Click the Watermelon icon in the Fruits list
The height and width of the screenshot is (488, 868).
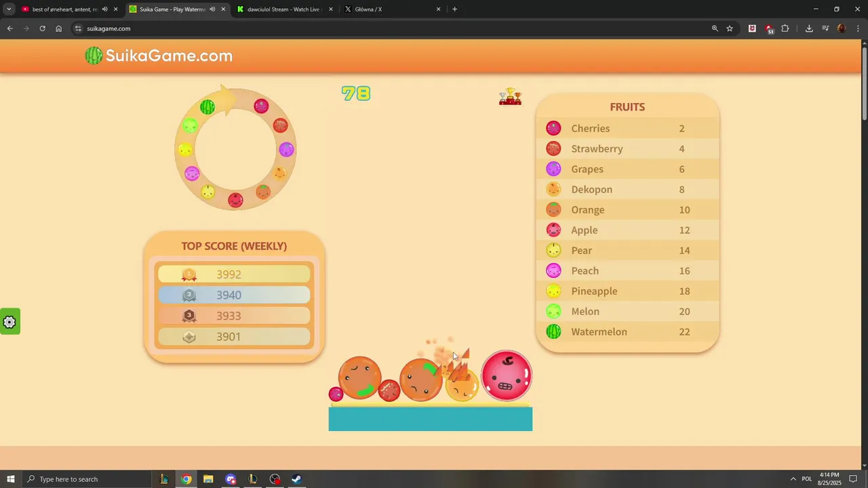pos(553,331)
